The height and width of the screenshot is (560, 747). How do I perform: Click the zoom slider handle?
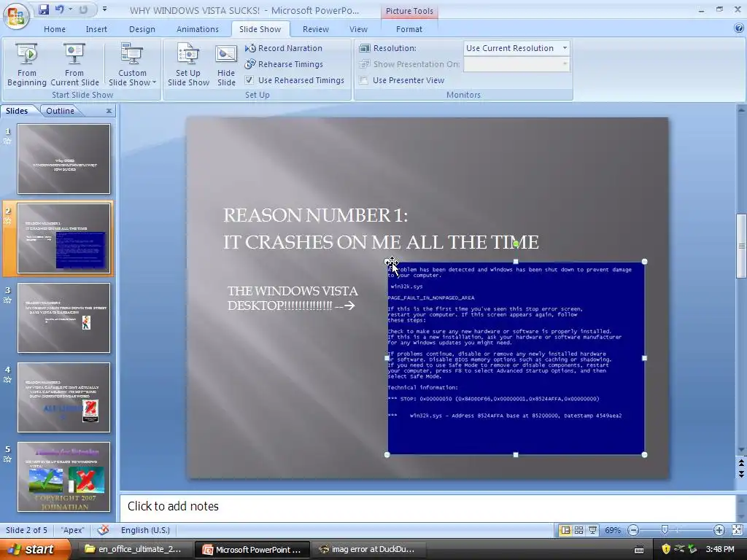point(665,530)
